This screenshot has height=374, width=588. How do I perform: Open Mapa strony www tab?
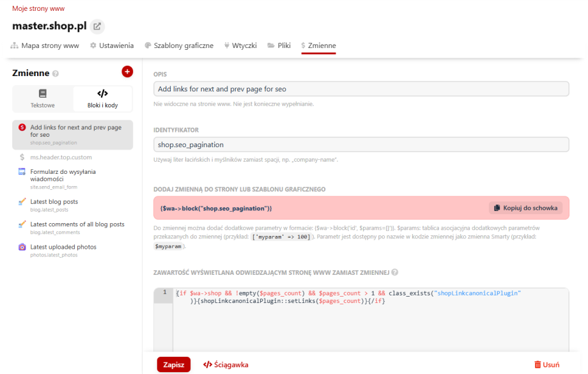[45, 45]
